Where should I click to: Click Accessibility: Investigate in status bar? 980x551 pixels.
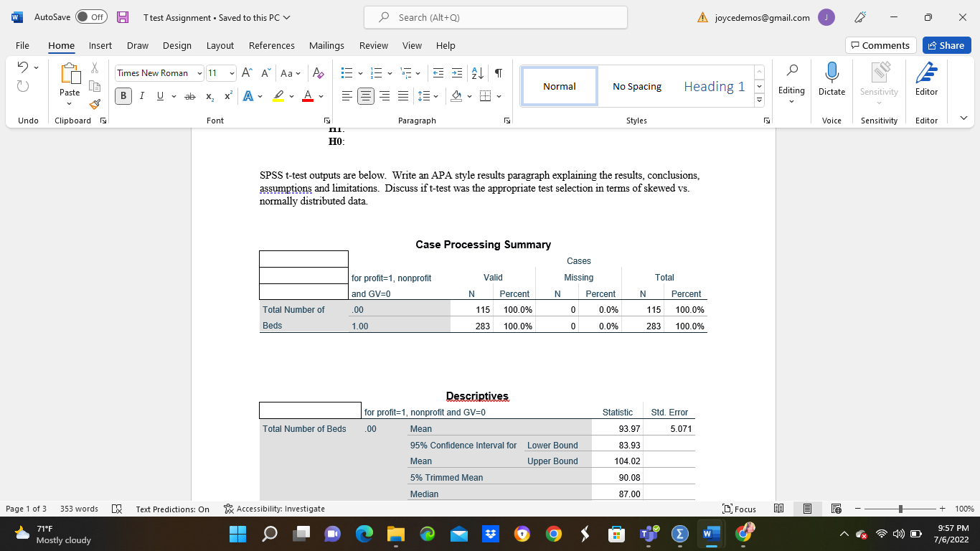coord(274,509)
